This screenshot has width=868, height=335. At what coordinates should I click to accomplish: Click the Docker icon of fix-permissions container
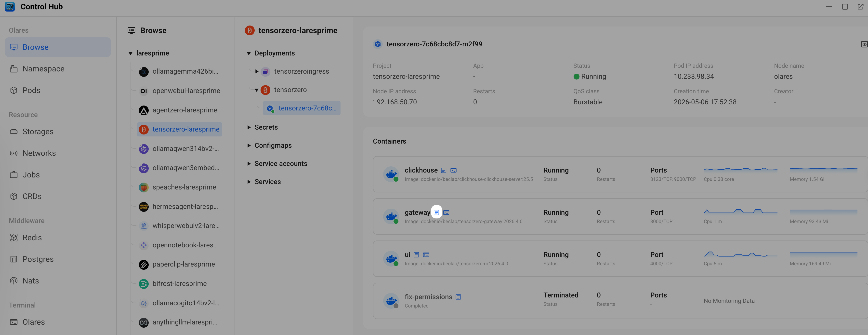[391, 301]
